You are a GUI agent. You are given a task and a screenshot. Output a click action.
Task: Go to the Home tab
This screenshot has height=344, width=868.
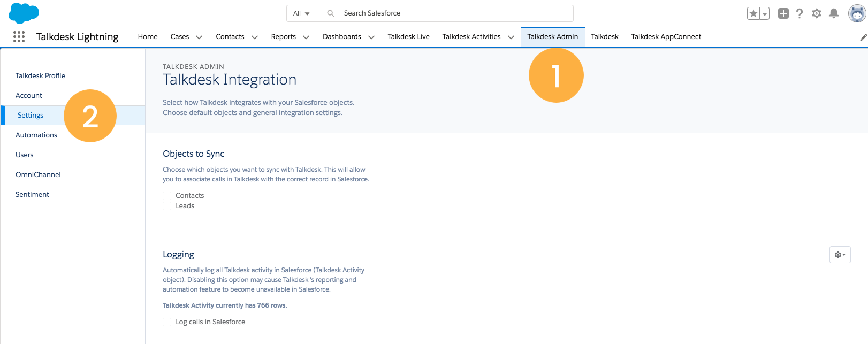coord(148,36)
